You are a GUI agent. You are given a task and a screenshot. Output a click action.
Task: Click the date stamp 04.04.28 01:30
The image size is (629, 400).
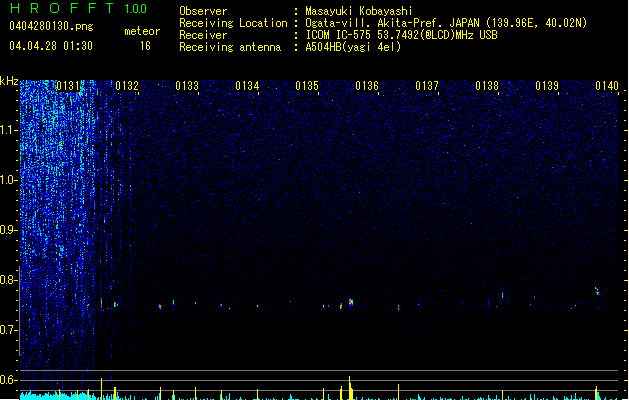(x=51, y=46)
